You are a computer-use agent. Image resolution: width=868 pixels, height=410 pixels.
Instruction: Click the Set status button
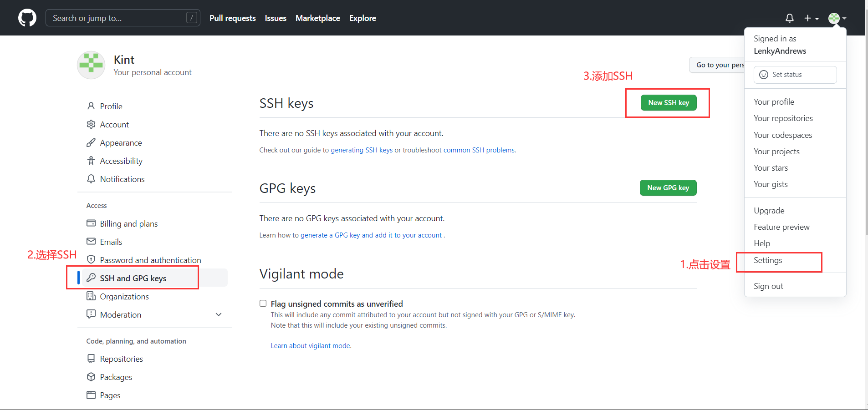click(x=795, y=75)
